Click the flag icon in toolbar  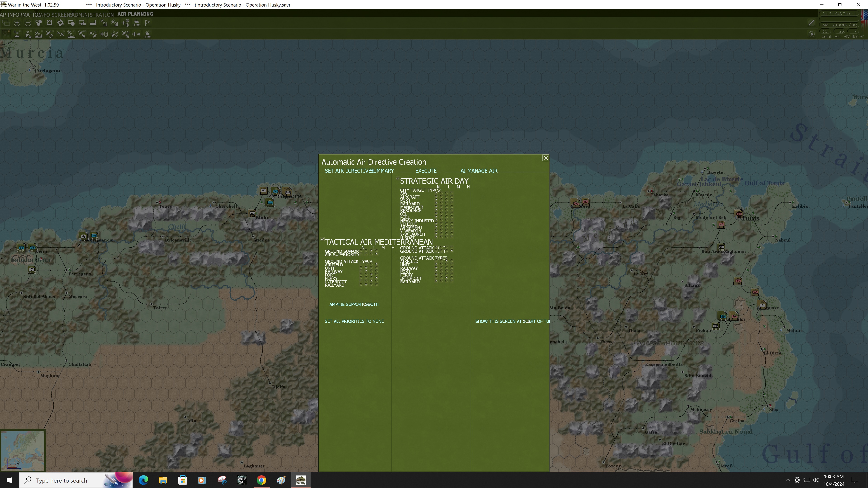pos(148,23)
